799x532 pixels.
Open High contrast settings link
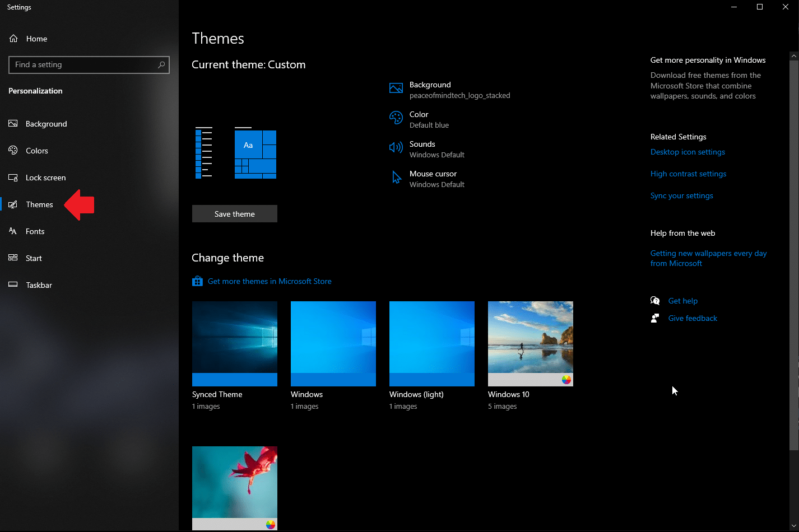tap(688, 174)
